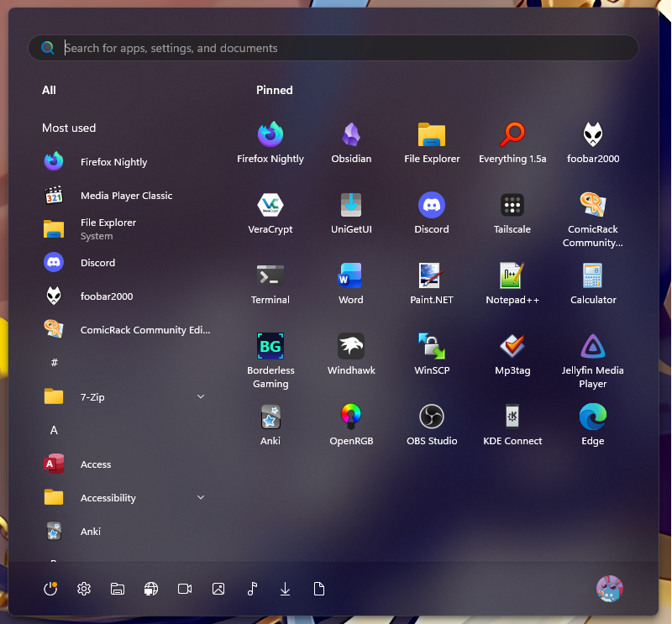Open Documents folder shortcut
Screen dimensions: 672x624
[319, 589]
